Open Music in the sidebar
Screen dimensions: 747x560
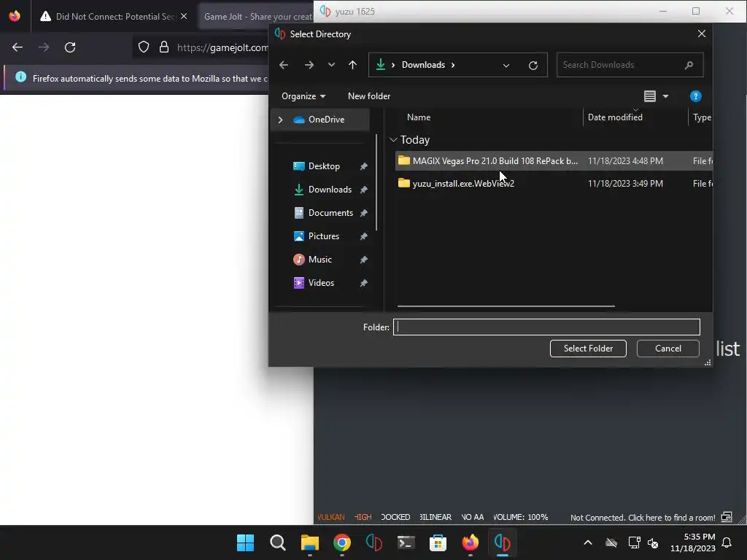coord(320,260)
